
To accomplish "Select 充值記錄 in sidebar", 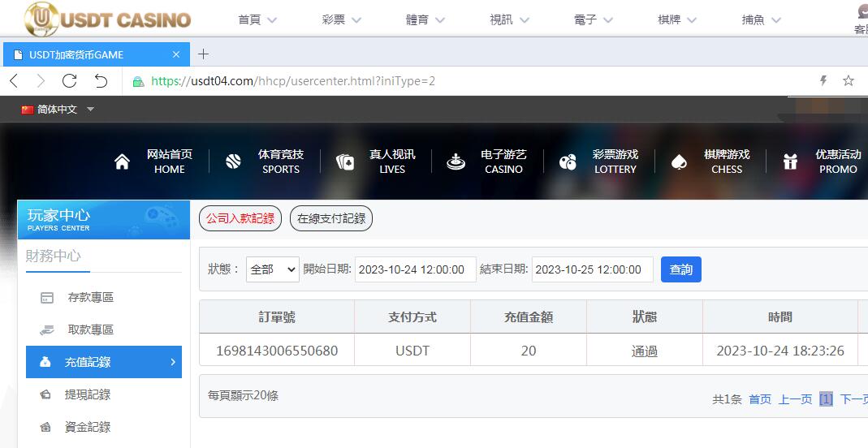I will (103, 362).
